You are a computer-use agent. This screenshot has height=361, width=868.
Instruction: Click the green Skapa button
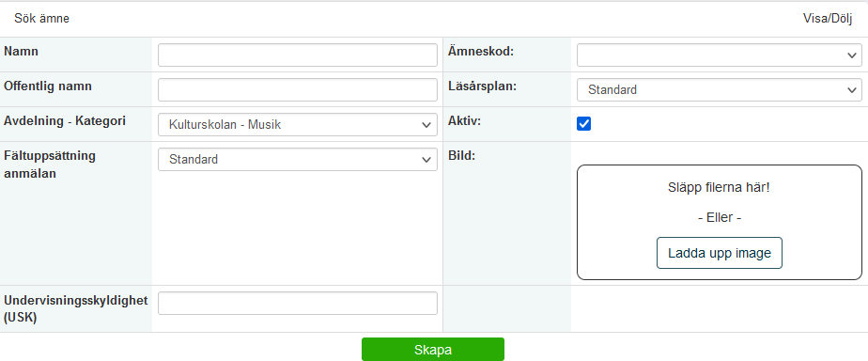pyautogui.click(x=433, y=350)
